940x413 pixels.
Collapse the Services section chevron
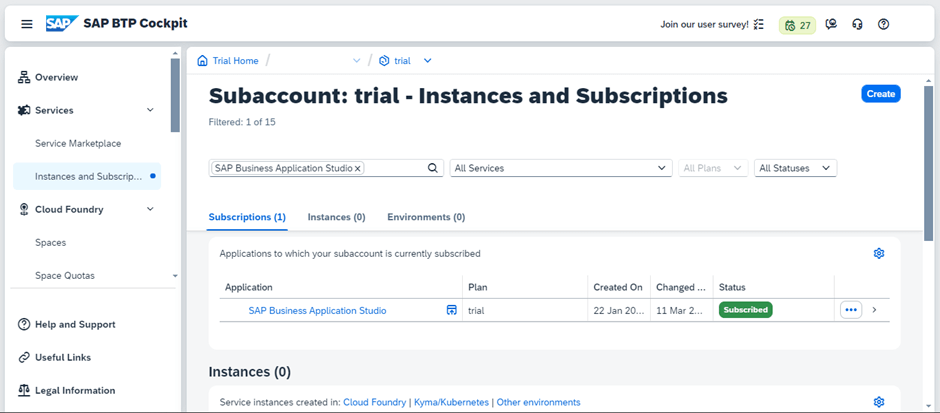coord(150,110)
